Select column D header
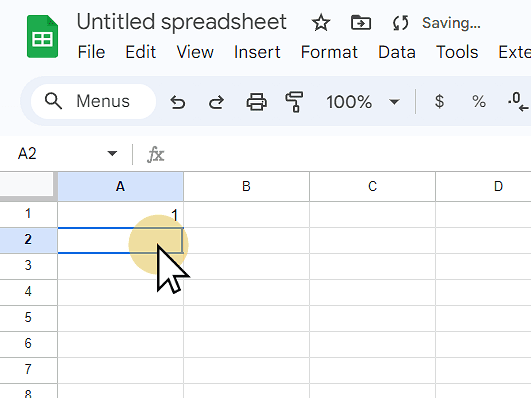The width and height of the screenshot is (531, 398). point(484,186)
